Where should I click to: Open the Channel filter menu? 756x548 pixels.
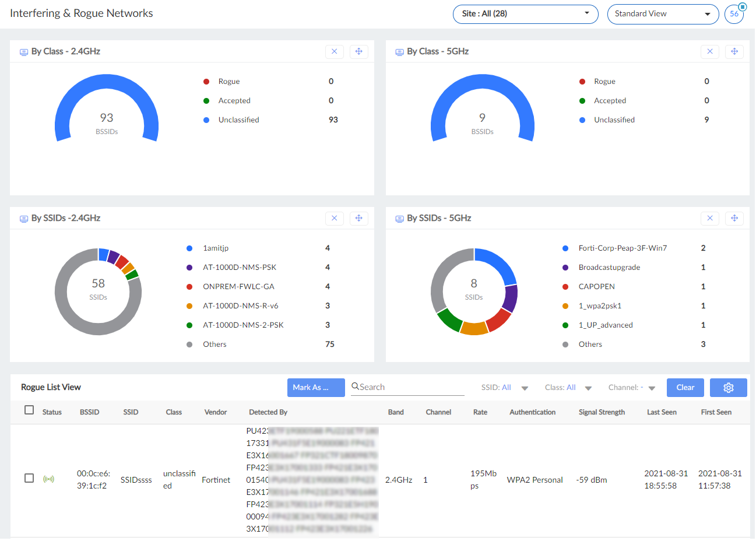point(631,387)
